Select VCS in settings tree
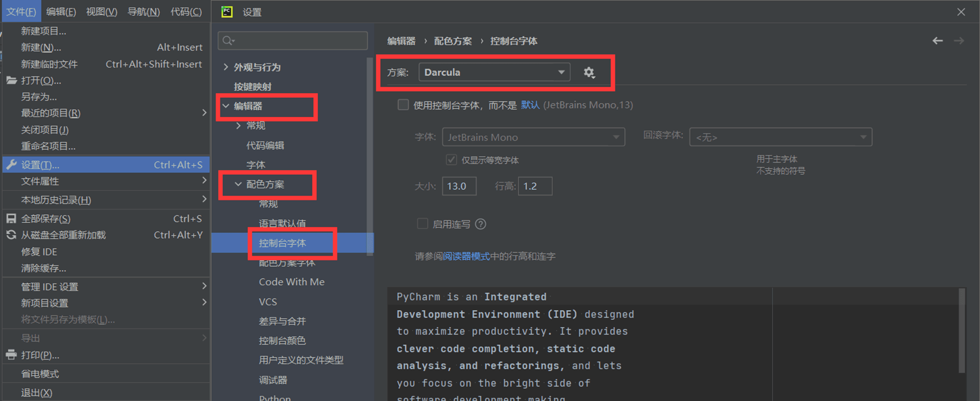980x401 pixels. 268,302
